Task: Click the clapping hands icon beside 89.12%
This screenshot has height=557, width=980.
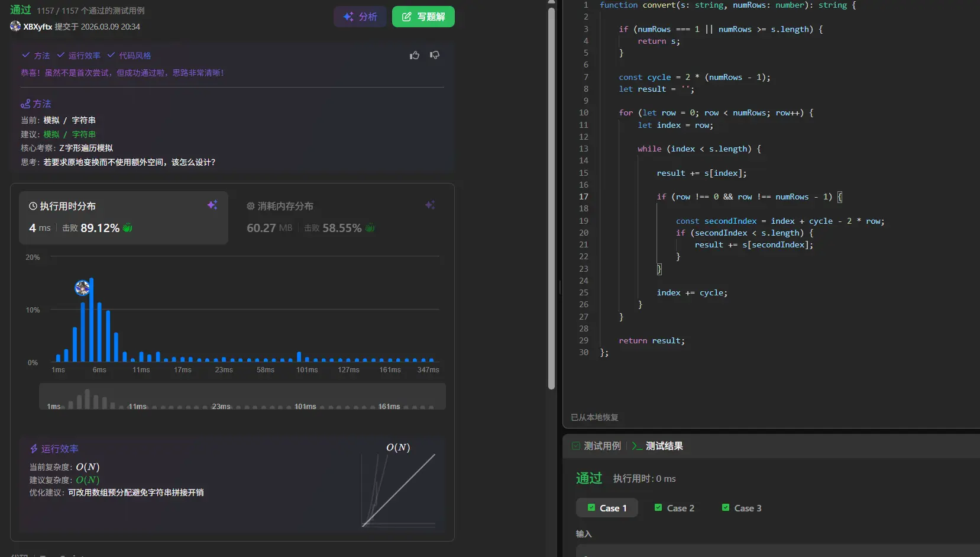Action: (x=127, y=228)
